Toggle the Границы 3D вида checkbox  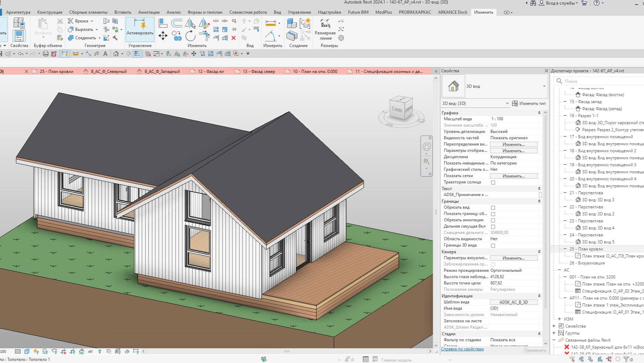(x=493, y=245)
